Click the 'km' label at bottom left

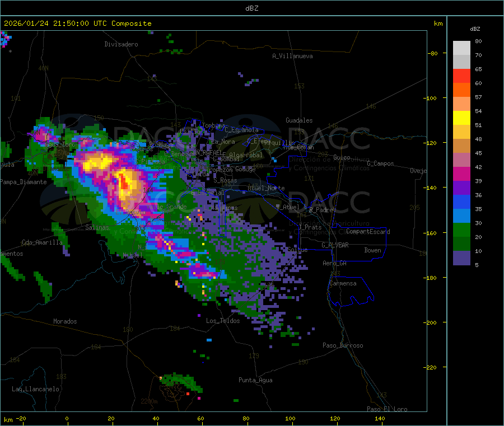pos(8,420)
